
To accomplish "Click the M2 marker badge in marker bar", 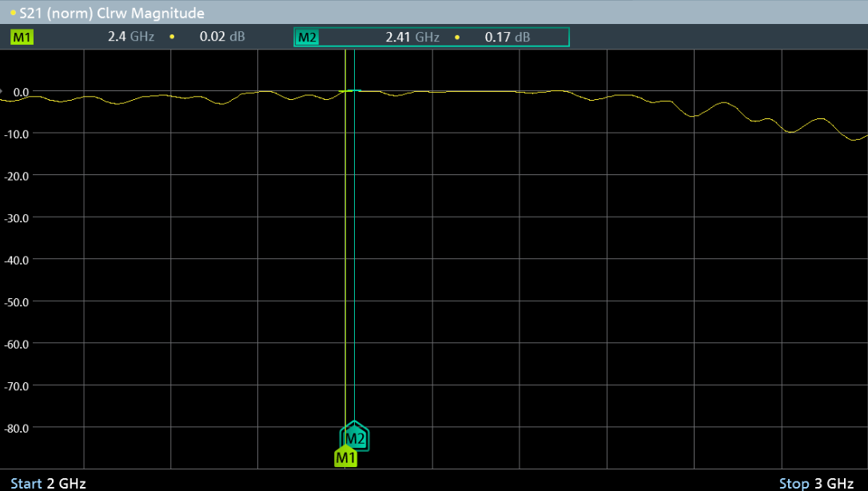I will [x=307, y=37].
